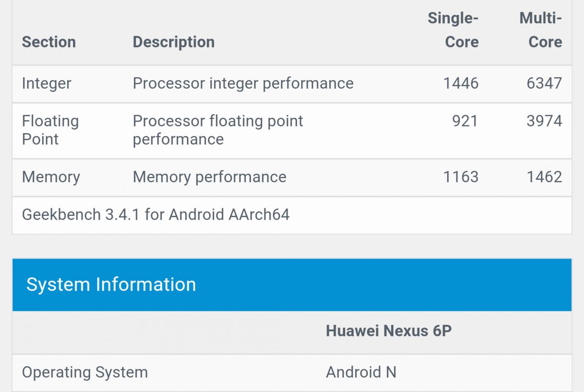
Task: Select Processor floating point performance description
Action: pyautogui.click(x=218, y=130)
